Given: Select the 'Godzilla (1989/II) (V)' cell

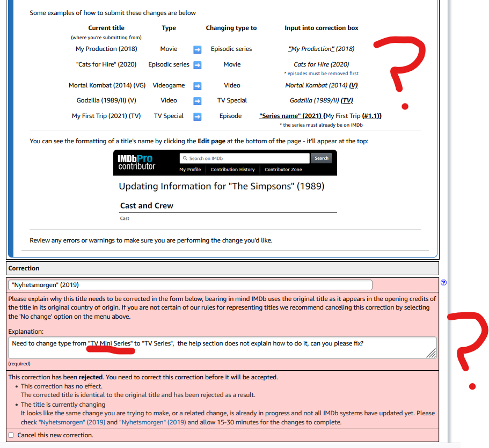Looking at the screenshot, I should (x=106, y=100).
